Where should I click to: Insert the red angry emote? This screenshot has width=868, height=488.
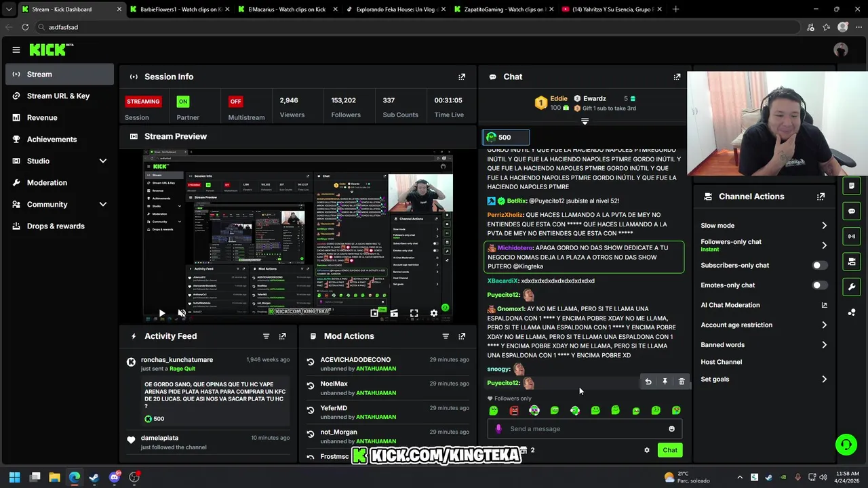tap(514, 410)
